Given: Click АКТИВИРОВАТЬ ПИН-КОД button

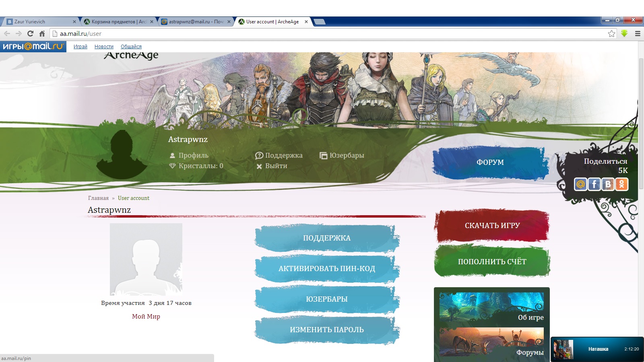Looking at the screenshot, I should click(327, 269).
